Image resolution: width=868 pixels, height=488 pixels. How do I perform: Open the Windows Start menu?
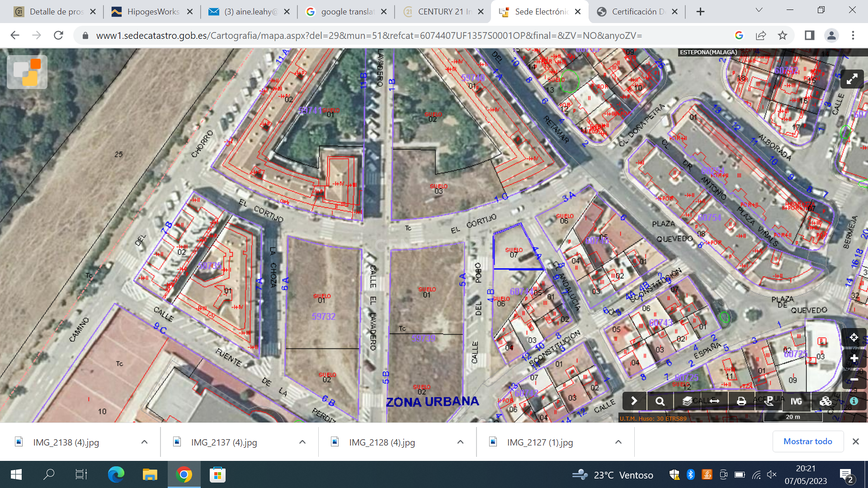coord(16,474)
